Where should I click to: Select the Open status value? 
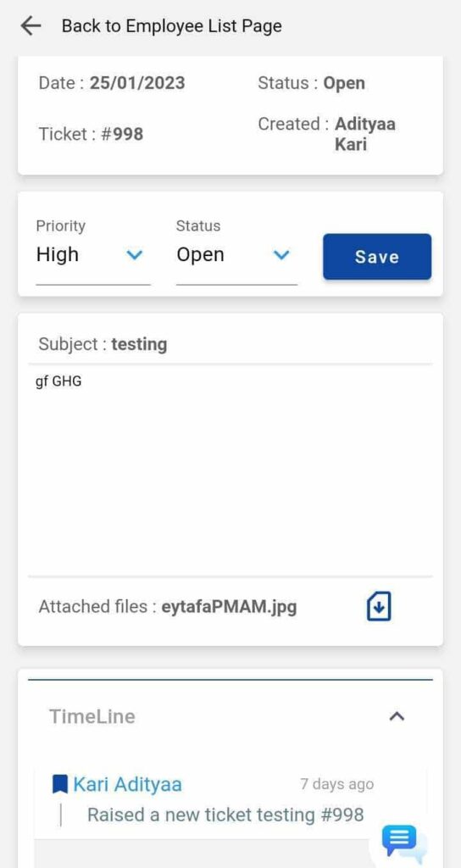(x=200, y=254)
